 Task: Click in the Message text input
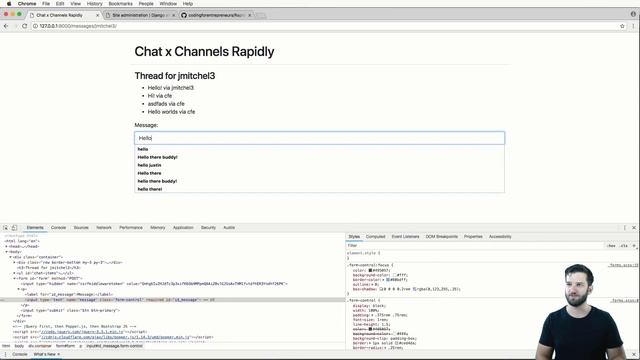(319, 138)
